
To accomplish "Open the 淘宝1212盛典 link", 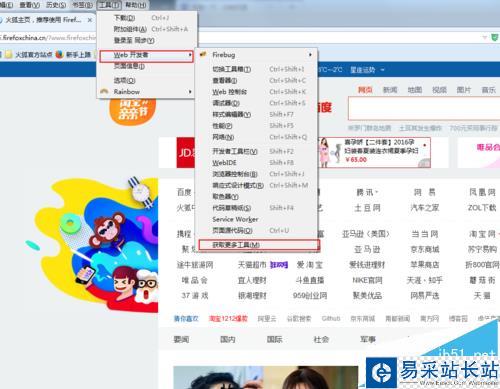I will pyautogui.click(x=228, y=318).
